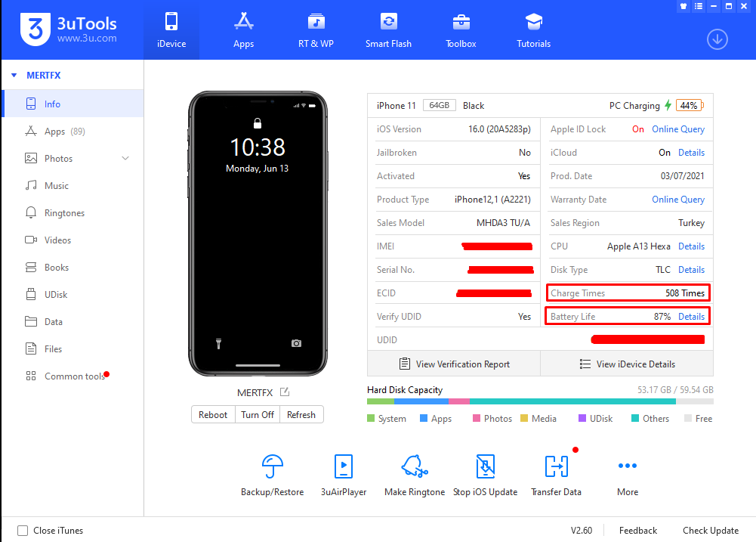The height and width of the screenshot is (542, 756).
Task: Open Battery Life Details link
Action: [691, 317]
